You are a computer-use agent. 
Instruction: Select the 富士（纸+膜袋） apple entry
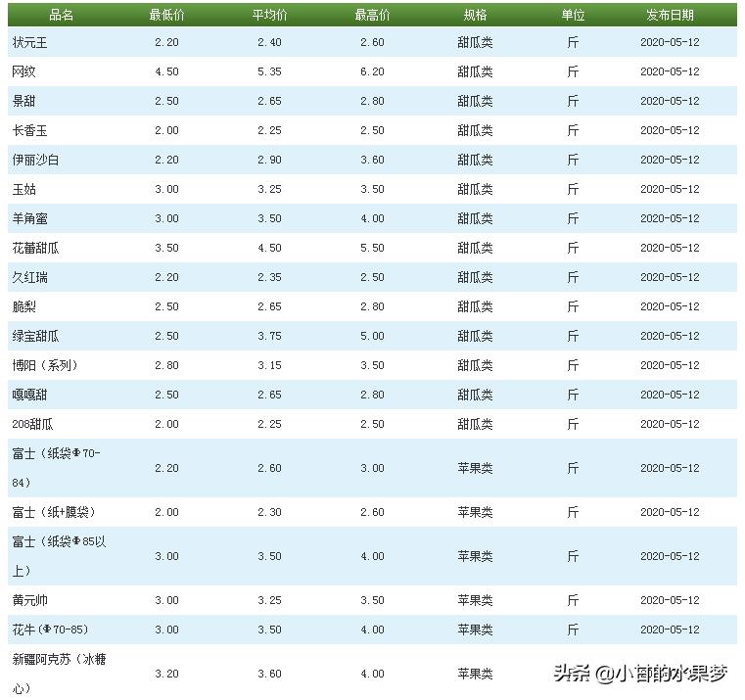(x=53, y=513)
